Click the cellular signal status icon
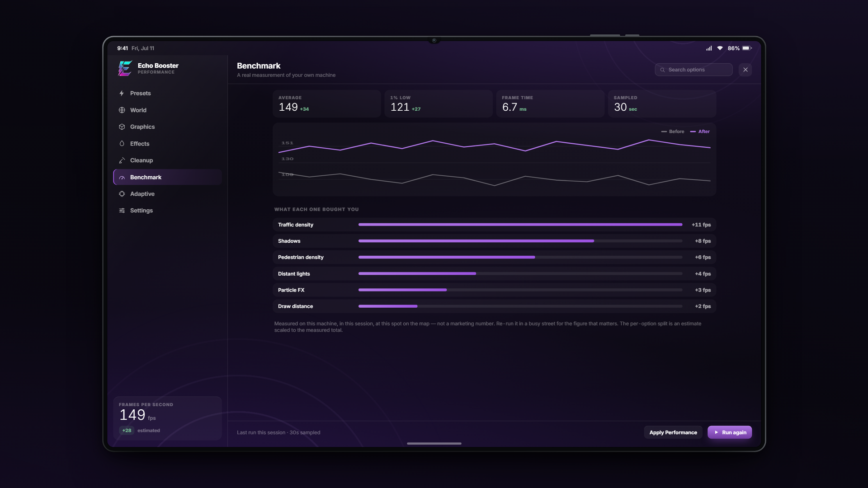The height and width of the screenshot is (488, 868). [709, 48]
